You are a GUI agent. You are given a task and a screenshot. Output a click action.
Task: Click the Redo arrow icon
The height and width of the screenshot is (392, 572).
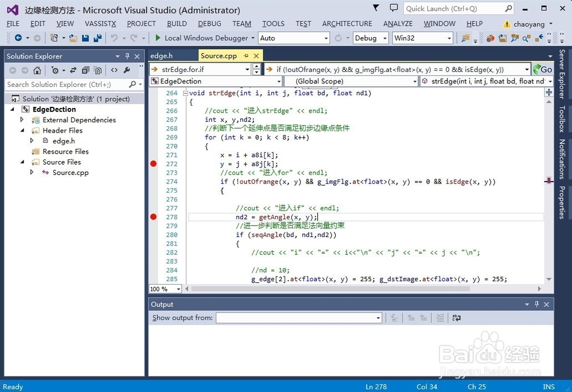pyautogui.click(x=134, y=38)
